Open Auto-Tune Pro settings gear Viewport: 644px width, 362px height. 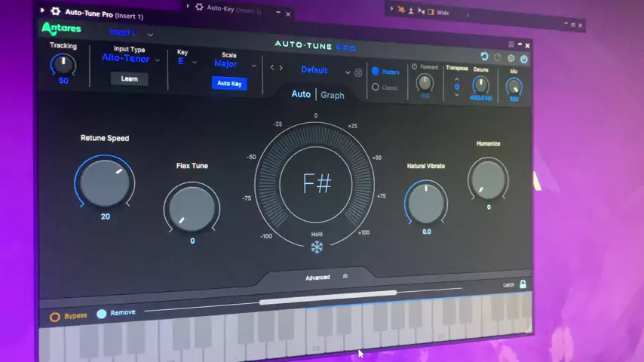511,58
